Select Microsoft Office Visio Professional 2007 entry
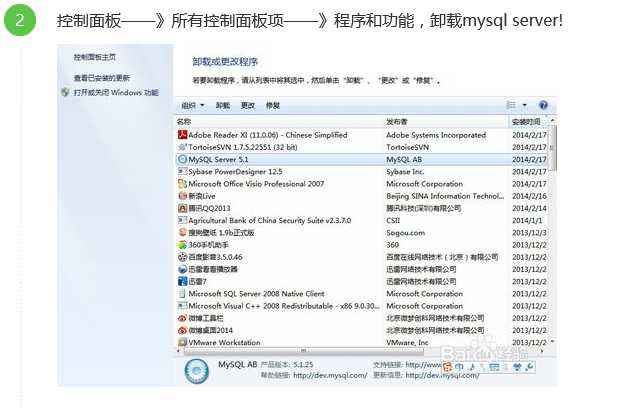 (x=256, y=184)
